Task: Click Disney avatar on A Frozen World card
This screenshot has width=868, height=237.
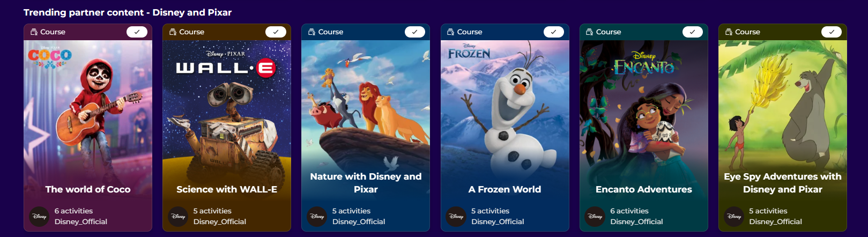Action: 456,217
